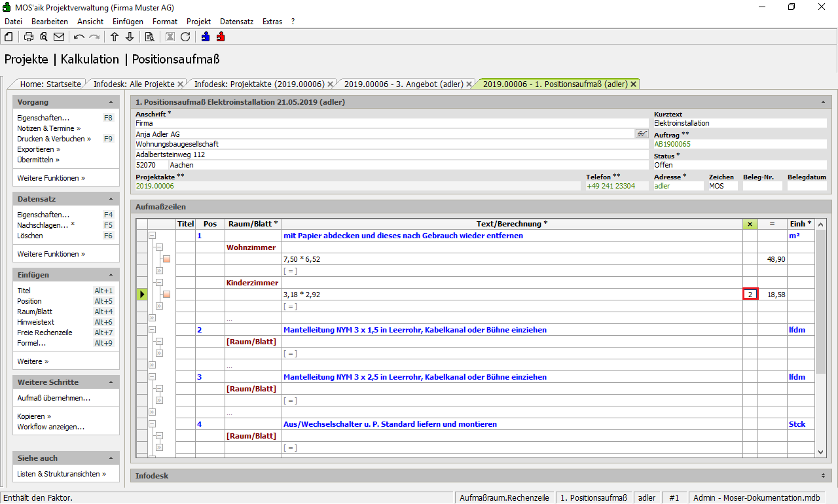Click the Aufmaß übernehmen… link
The width and height of the screenshot is (838, 504).
[54, 398]
